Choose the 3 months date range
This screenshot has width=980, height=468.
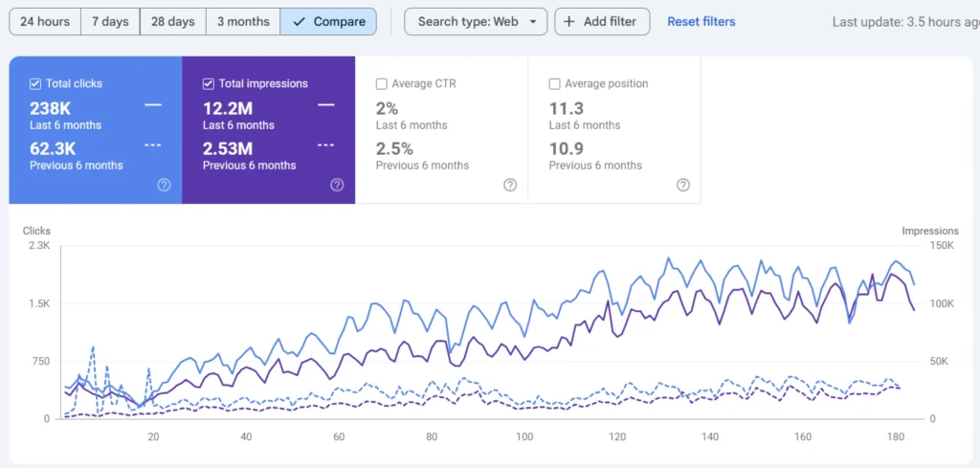243,22
